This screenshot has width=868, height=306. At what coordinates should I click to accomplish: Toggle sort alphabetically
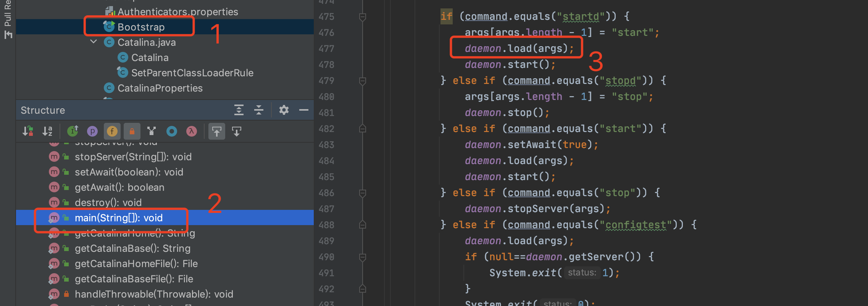pos(47,131)
